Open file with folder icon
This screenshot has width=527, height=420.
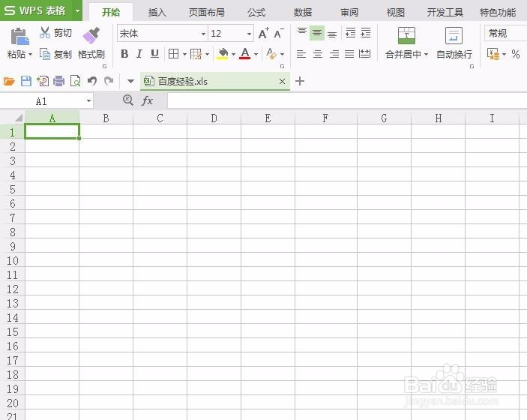pyautogui.click(x=9, y=81)
